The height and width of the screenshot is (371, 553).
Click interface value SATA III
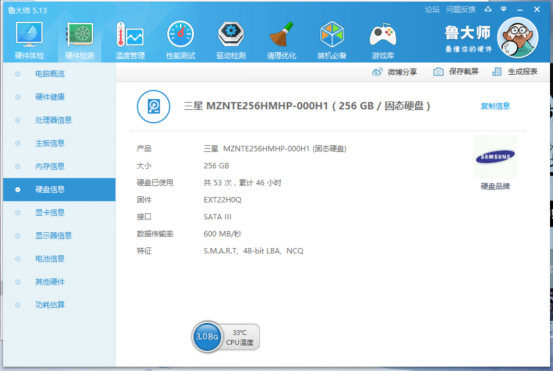217,217
